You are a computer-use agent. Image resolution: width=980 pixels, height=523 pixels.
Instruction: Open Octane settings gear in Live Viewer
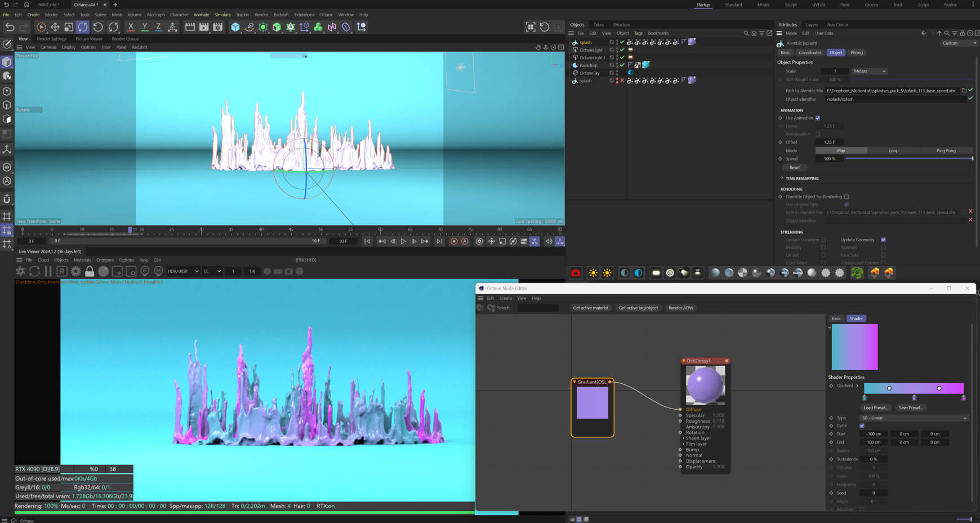[75, 271]
